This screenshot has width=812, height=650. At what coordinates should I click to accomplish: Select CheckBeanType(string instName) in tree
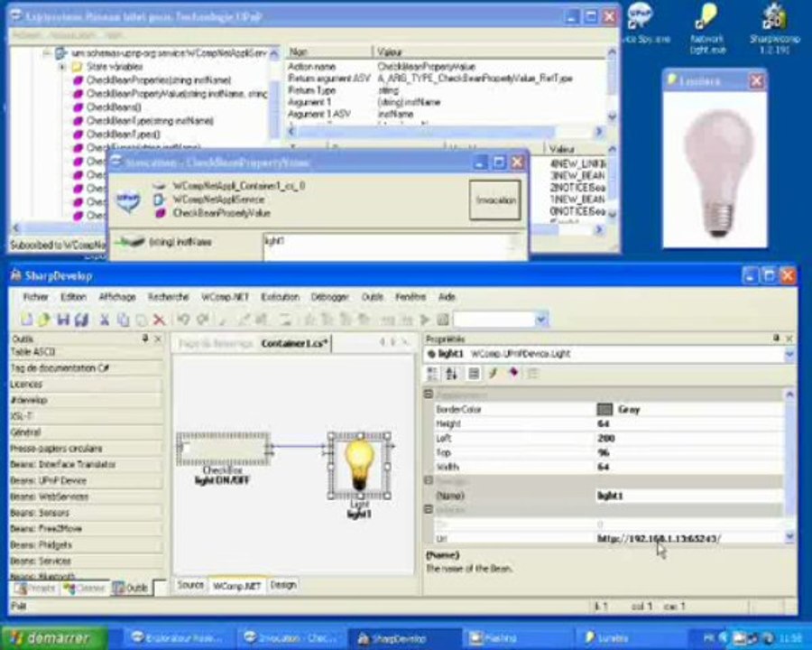pyautogui.click(x=150, y=121)
